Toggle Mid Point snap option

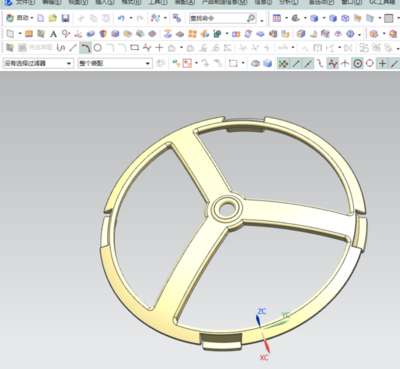point(308,63)
